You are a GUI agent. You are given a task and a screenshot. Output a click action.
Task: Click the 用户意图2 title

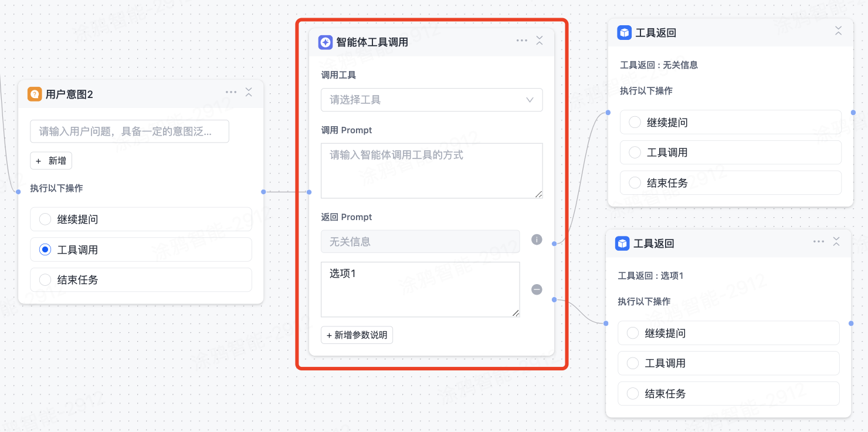coord(69,94)
